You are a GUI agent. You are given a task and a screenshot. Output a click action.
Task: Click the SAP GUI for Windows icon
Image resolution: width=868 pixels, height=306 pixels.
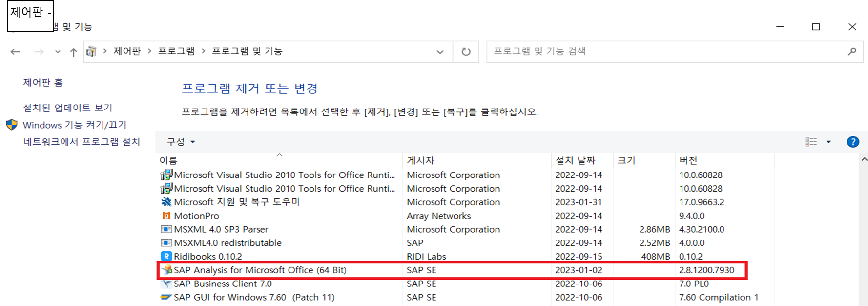[x=166, y=297]
